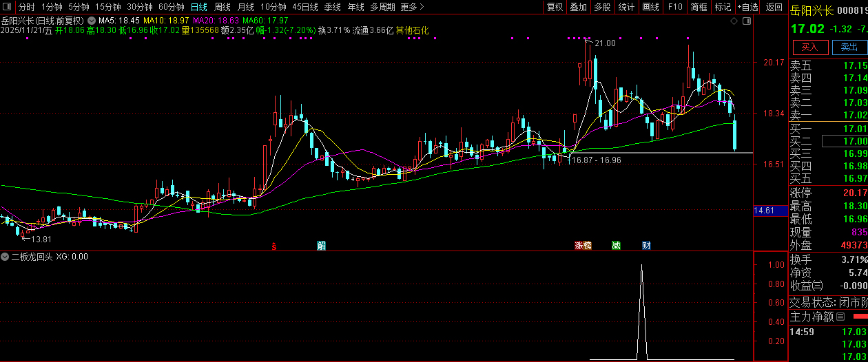The image size is (868, 362).
Task: Open the 叠加 overlay option
Action: point(578,7)
